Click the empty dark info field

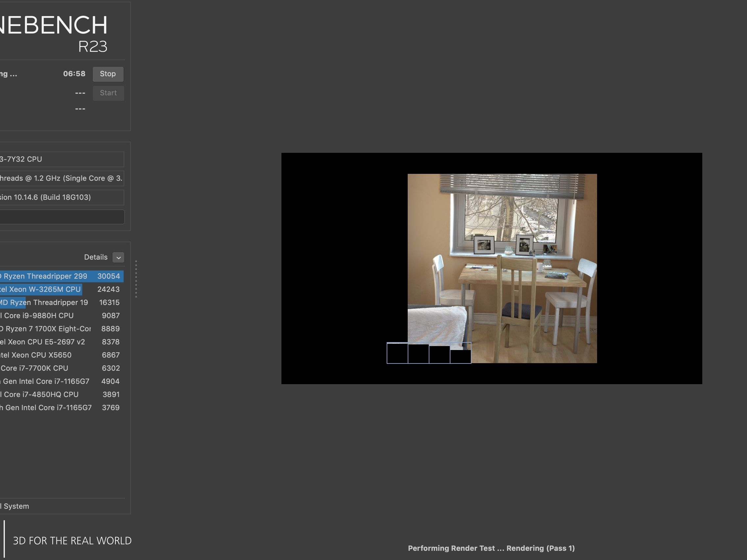pos(61,217)
